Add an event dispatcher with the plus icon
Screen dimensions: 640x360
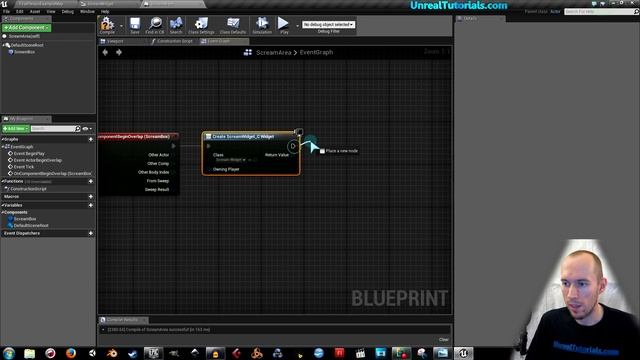[x=91, y=233]
